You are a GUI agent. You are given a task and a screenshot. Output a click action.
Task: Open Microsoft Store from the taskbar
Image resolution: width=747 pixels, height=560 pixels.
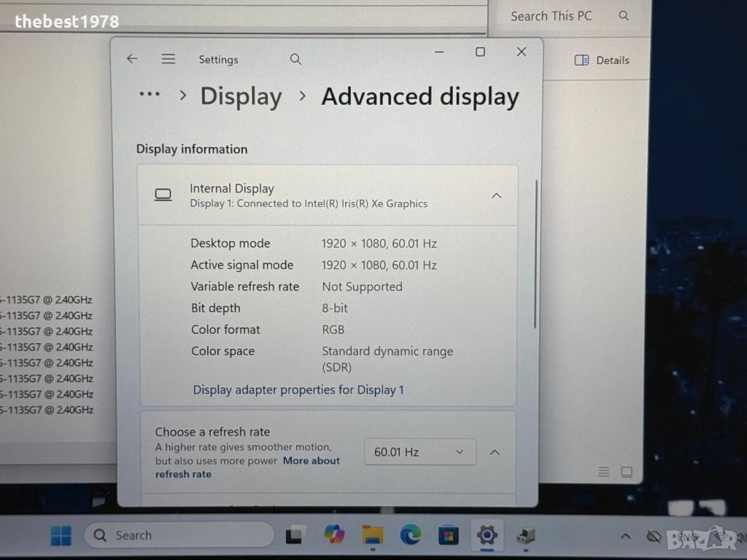(449, 535)
